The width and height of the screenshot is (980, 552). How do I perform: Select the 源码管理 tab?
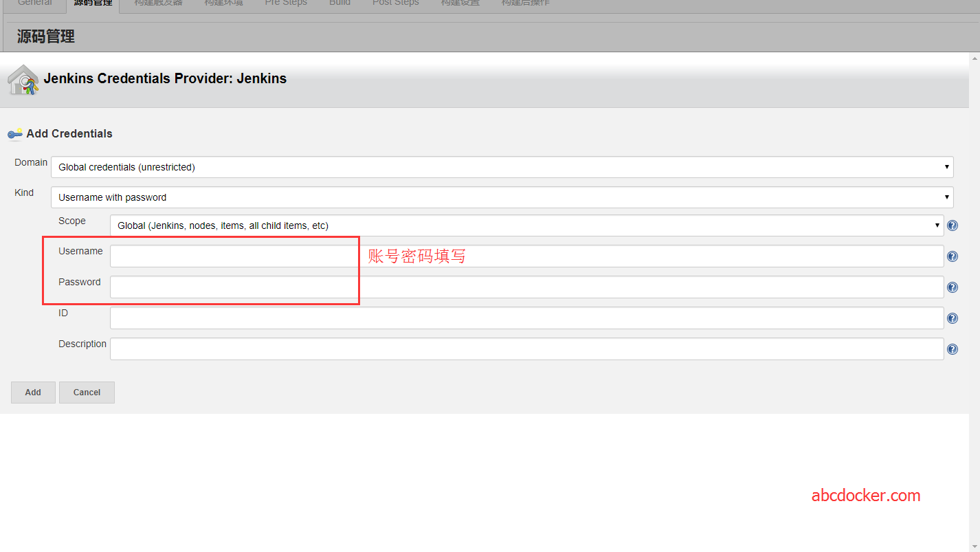coord(93,3)
